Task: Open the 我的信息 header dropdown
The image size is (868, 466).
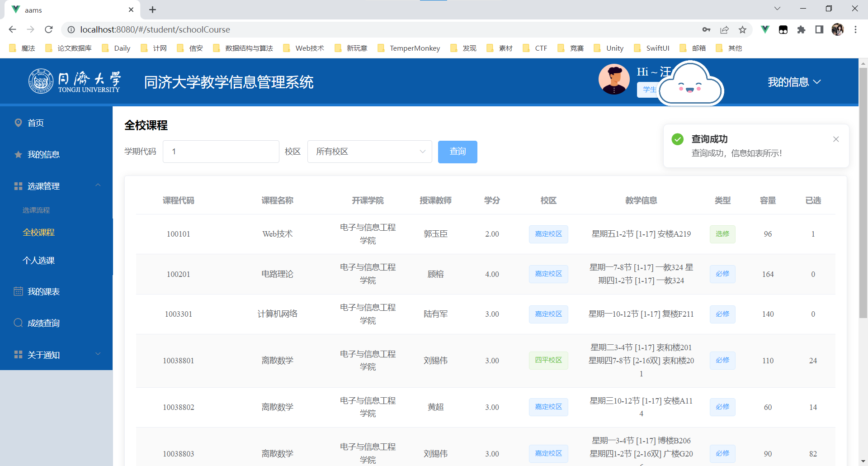Action: 794,82
